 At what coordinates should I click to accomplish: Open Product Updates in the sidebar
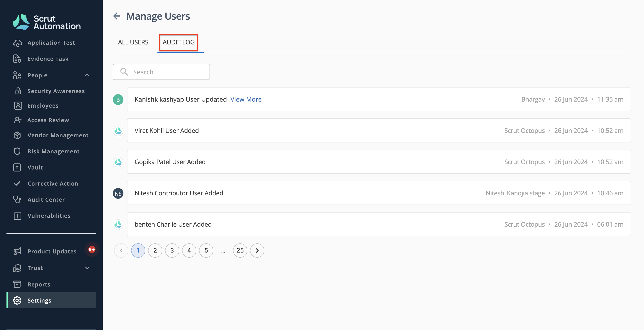tap(52, 251)
